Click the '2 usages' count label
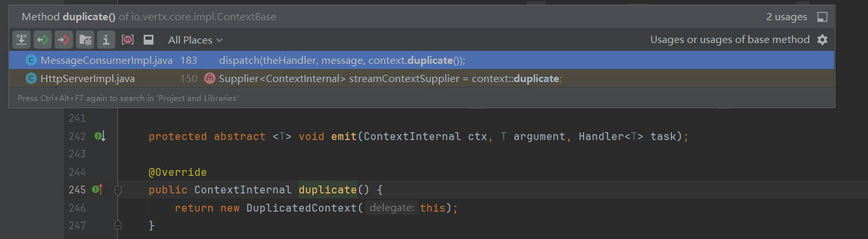This screenshot has height=239, width=868. (x=787, y=17)
